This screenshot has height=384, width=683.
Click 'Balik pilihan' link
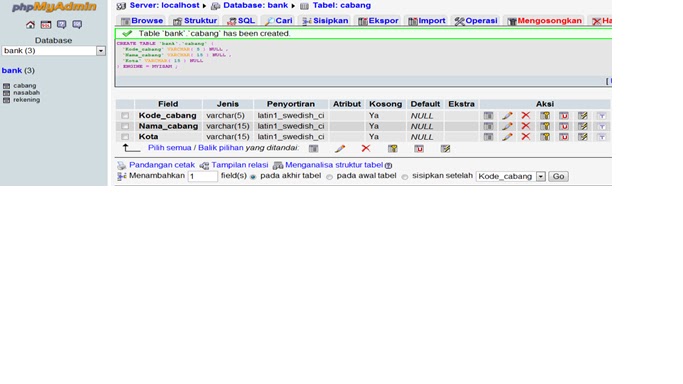220,148
